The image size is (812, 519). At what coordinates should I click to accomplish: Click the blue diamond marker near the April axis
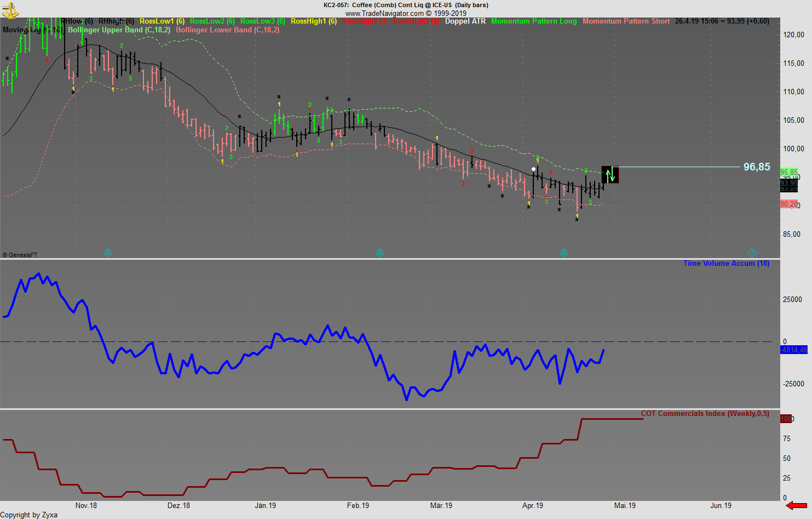coord(563,253)
